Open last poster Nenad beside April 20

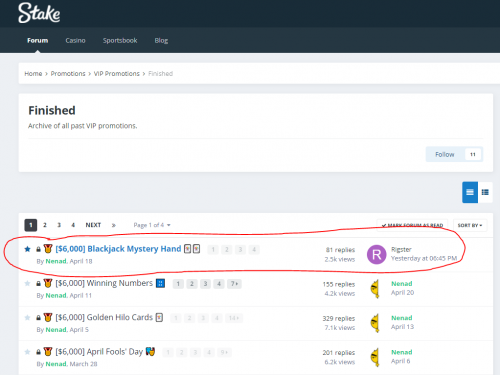pyautogui.click(x=402, y=284)
